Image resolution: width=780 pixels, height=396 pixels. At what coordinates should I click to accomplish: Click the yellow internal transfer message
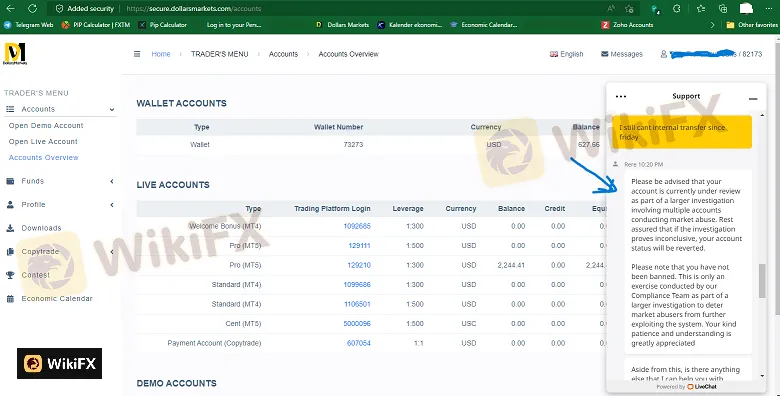(682, 132)
